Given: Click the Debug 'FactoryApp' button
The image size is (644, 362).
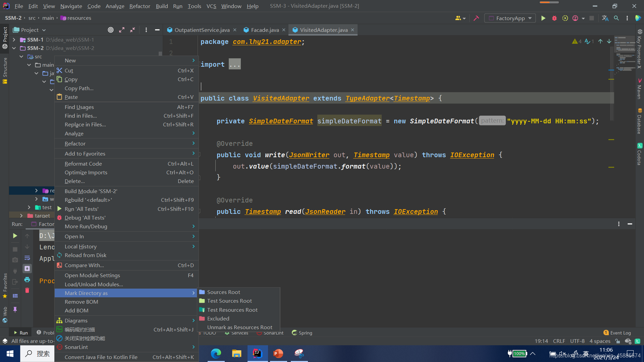Looking at the screenshot, I should 554,18.
